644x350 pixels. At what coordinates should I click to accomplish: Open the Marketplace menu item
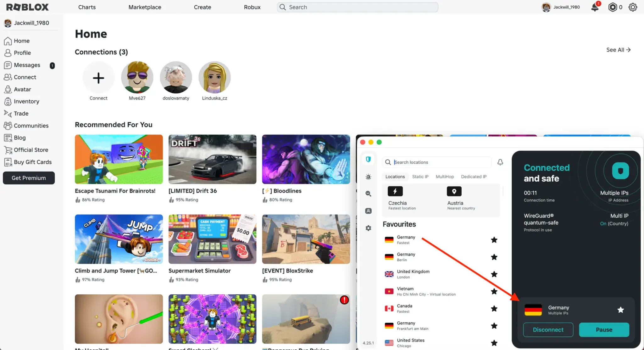coord(144,7)
